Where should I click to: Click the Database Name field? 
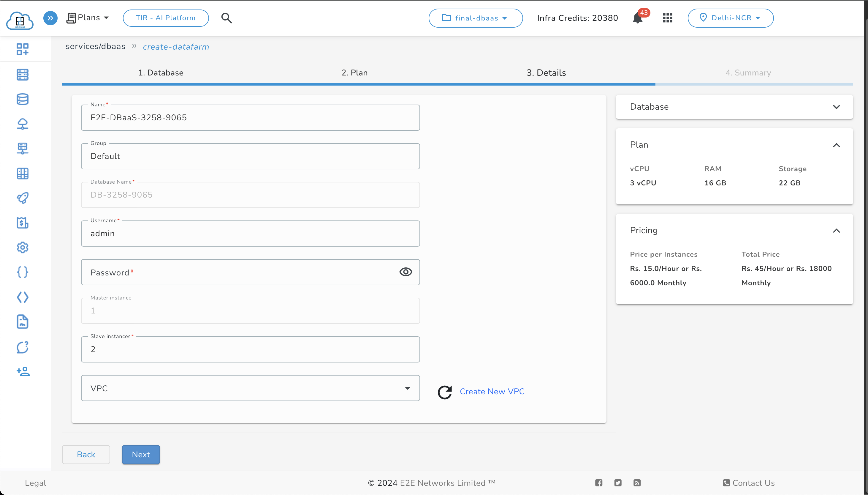pos(250,195)
